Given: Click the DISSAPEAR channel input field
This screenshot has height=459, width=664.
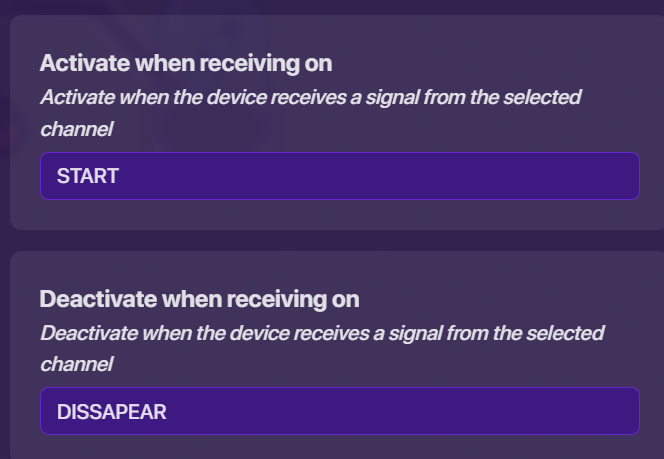Looking at the screenshot, I should pos(339,411).
